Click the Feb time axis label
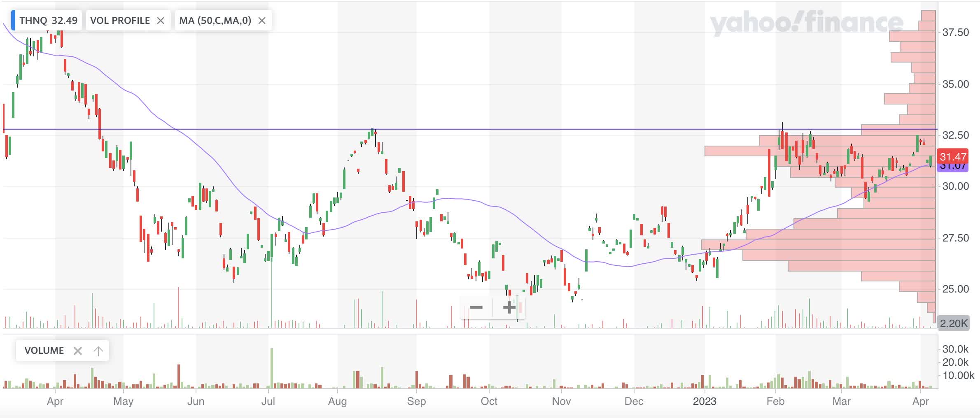The height and width of the screenshot is (418, 980). [775, 401]
